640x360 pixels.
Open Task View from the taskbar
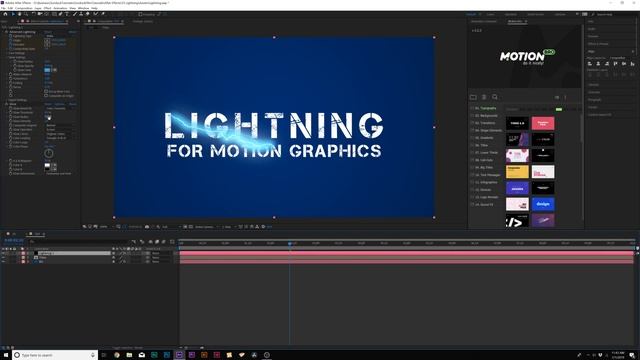pyautogui.click(x=104, y=355)
